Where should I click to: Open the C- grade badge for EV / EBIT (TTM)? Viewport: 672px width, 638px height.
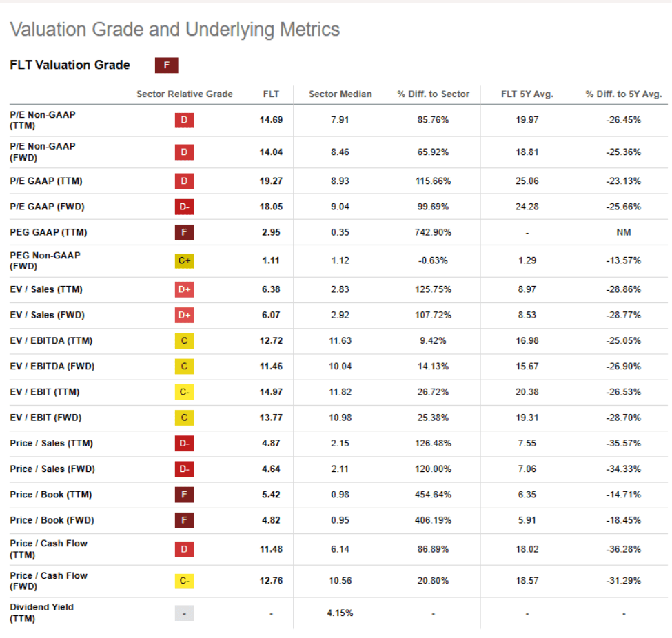[x=184, y=392]
